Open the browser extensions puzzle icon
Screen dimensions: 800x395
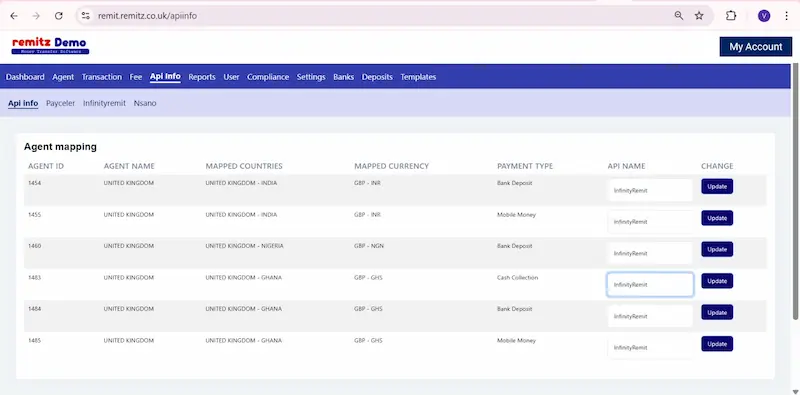[x=731, y=16]
